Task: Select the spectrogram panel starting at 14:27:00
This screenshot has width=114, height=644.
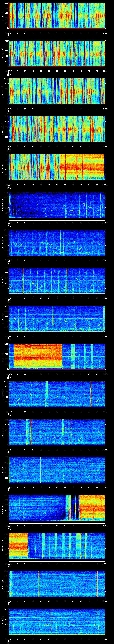Action: point(57,432)
